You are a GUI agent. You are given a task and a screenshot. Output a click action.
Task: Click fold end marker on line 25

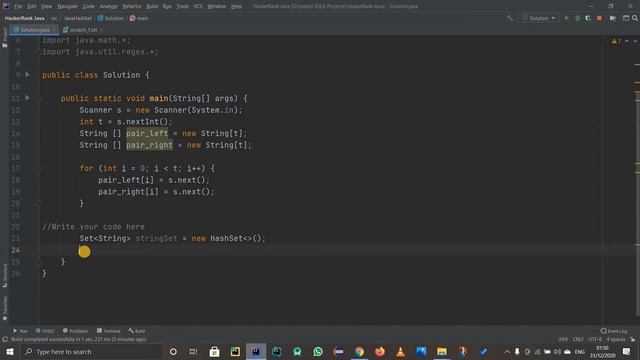[x=39, y=262]
